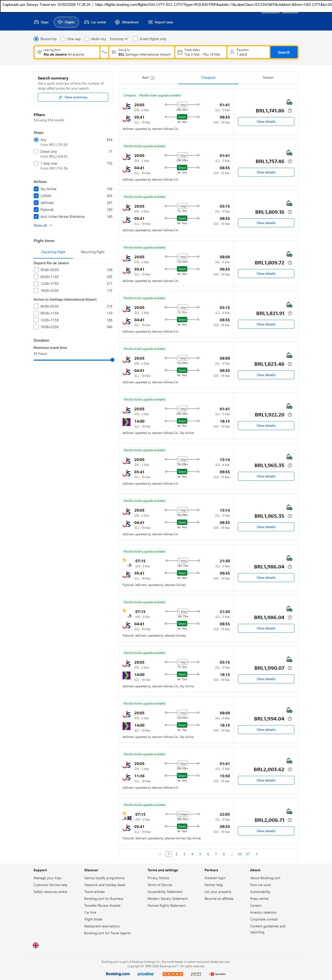Click the blue Search button
Screen dimensions: 332x980
tap(284, 52)
